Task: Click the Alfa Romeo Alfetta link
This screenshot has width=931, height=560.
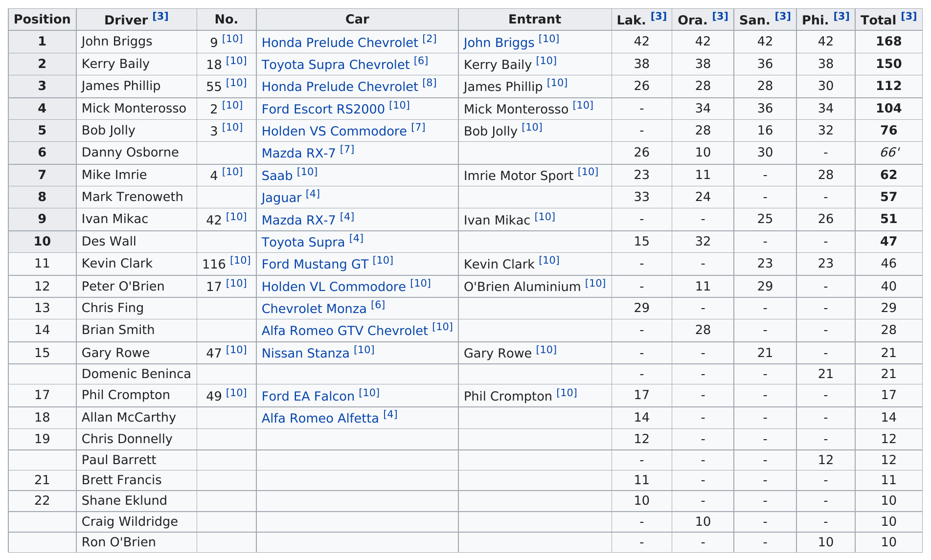Action: tap(320, 418)
